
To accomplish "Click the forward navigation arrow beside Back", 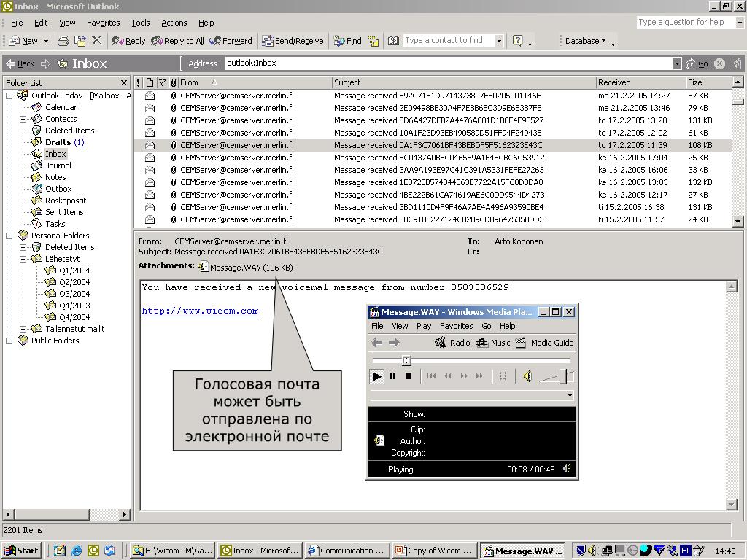I will 46,63.
